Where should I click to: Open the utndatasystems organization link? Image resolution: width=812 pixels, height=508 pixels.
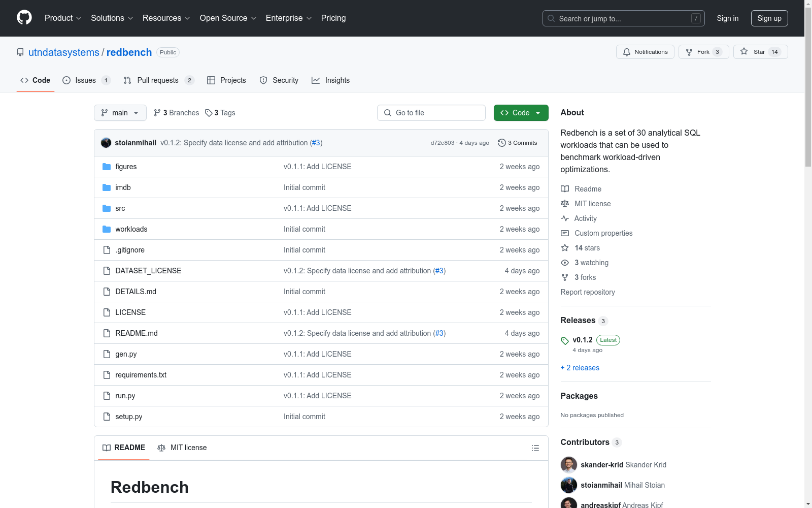pos(64,52)
